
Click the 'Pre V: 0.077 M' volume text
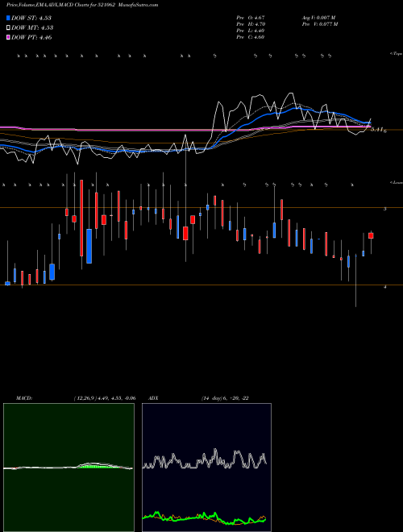(320, 24)
